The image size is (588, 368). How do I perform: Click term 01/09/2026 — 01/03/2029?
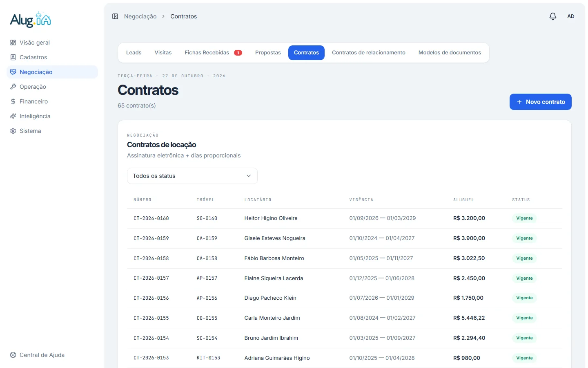pos(383,218)
